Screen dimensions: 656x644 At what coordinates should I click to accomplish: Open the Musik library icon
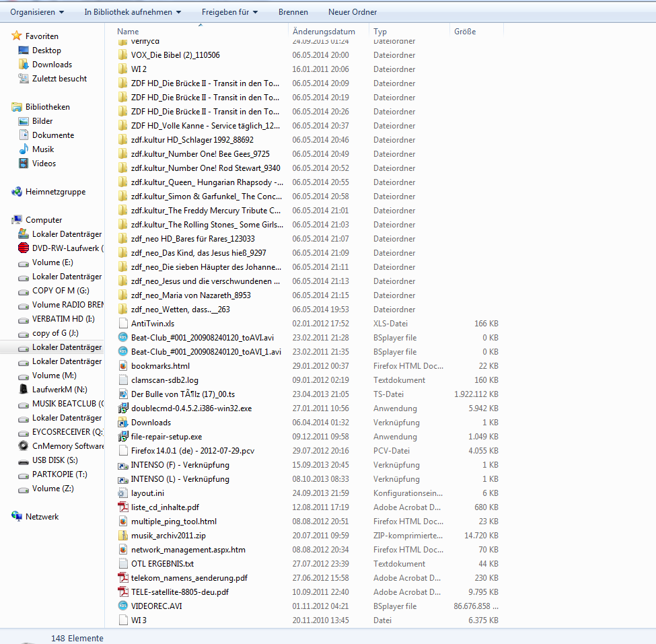point(24,149)
